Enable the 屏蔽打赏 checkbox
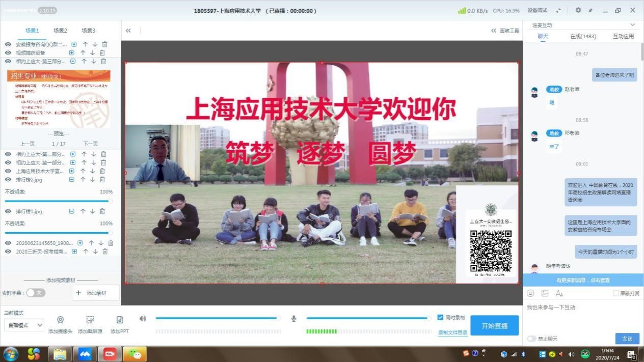Screen dimensions: 644x362 point(616,293)
